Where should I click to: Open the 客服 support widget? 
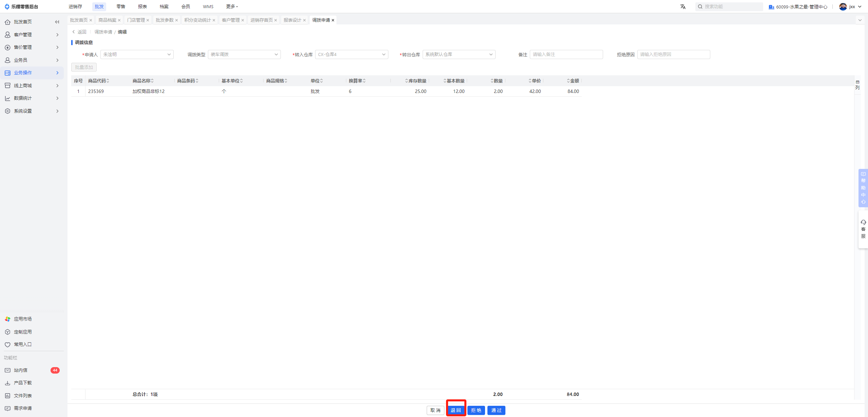[x=863, y=229]
